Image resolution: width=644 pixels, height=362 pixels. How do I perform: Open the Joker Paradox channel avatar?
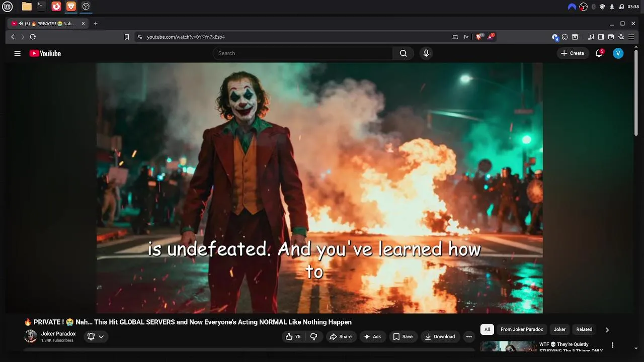pos(31,336)
